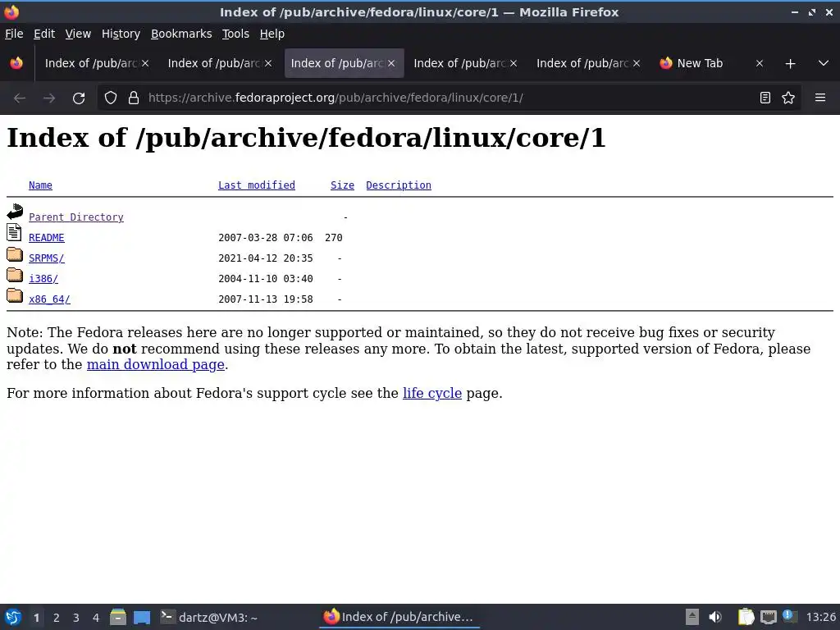Open the volume speaker tray icon
This screenshot has width=840, height=630.
click(715, 617)
